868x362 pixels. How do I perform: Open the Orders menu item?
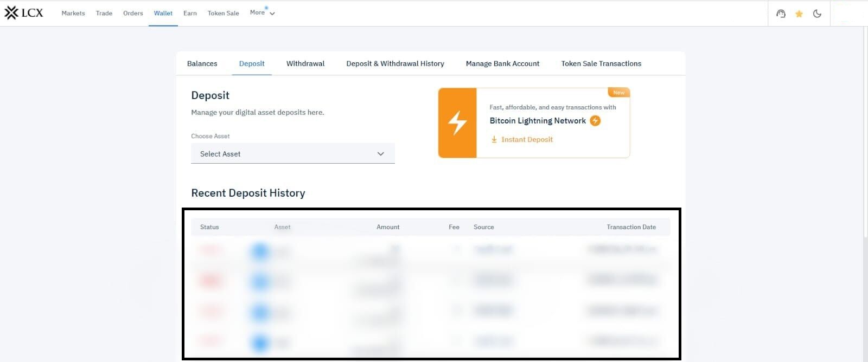(x=133, y=13)
